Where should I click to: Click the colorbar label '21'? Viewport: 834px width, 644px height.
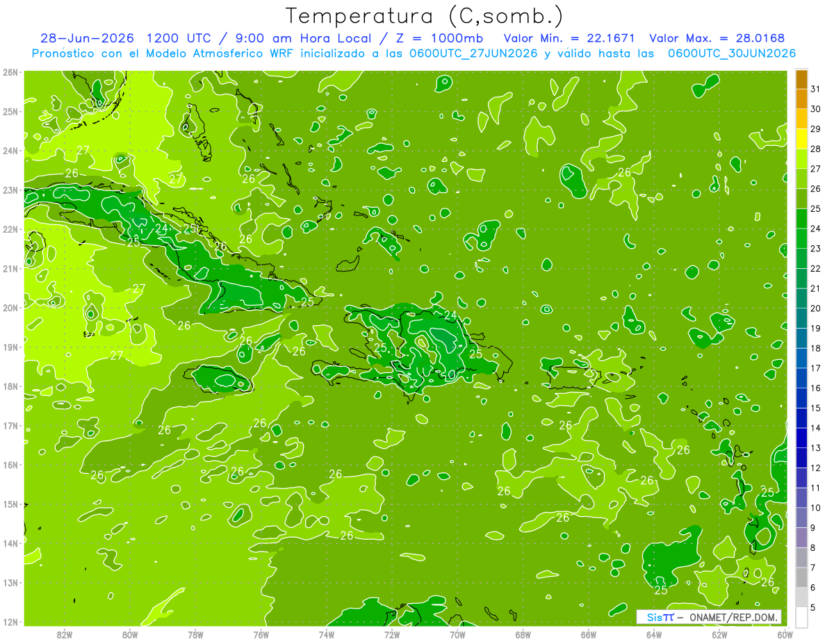tap(816, 288)
